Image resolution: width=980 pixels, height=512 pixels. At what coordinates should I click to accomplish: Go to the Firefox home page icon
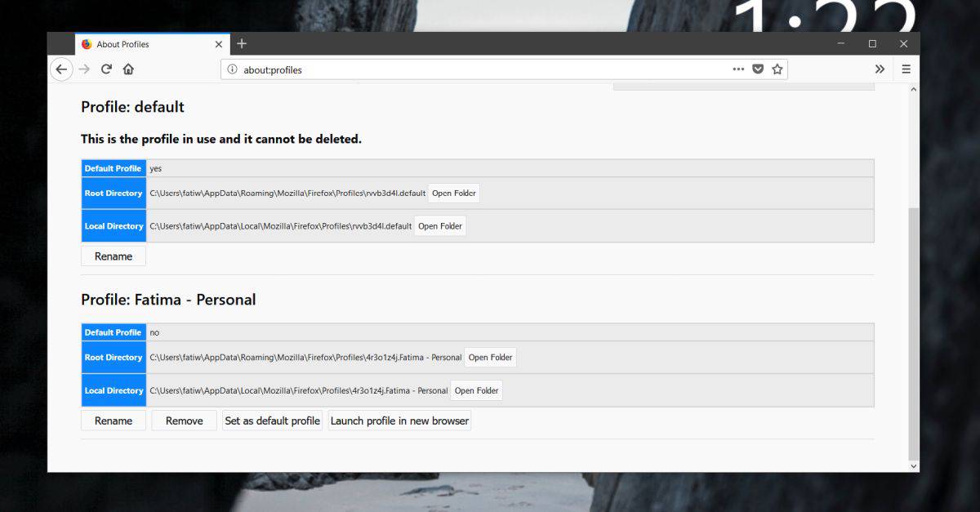128,69
